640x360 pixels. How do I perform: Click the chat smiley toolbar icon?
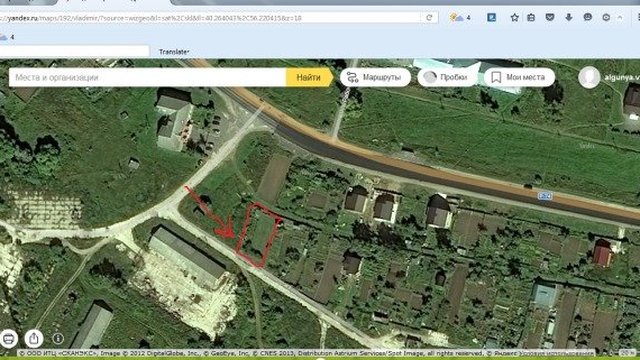click(x=588, y=17)
